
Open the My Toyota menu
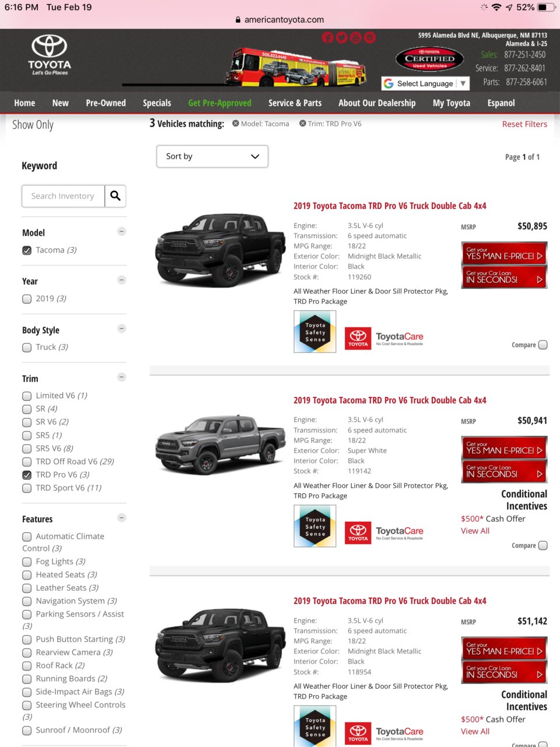point(452,103)
